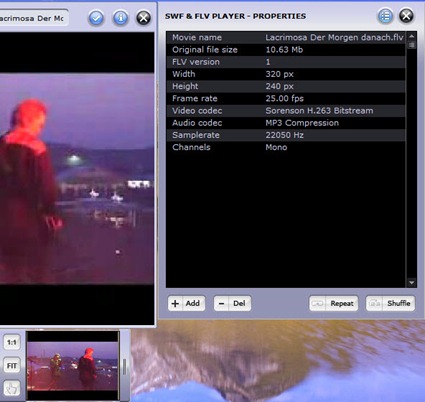This screenshot has width=425, height=402.
Task: Click the blue checkmark icon in player header
Action: (96, 18)
